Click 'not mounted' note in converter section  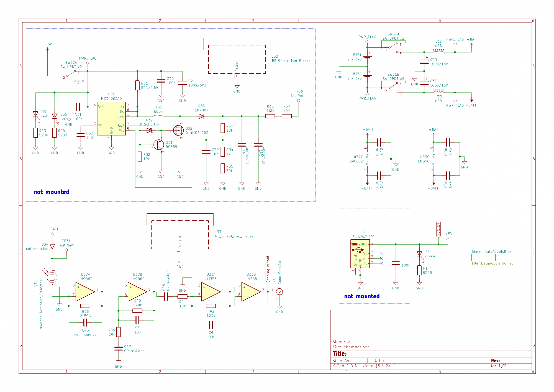pos(52,192)
